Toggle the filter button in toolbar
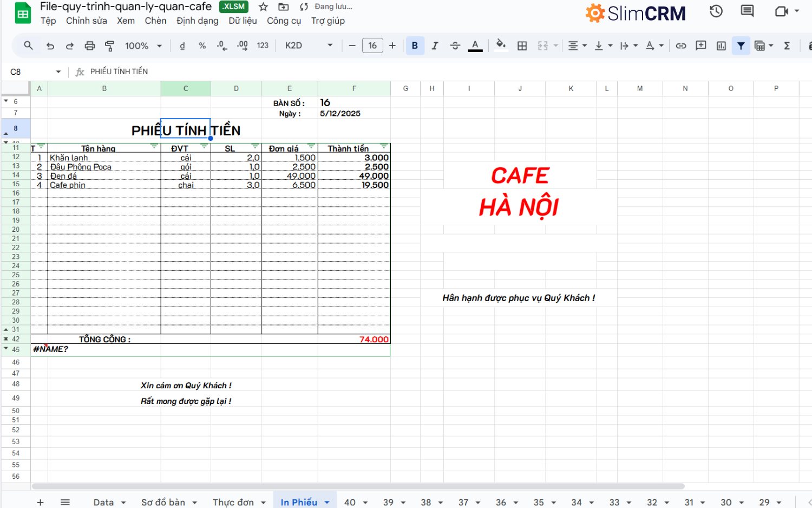The width and height of the screenshot is (812, 508). (741, 46)
